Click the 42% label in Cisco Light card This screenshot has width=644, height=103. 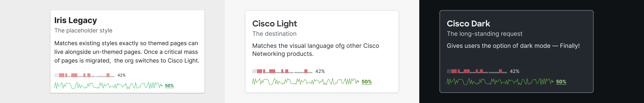pyautogui.click(x=320, y=71)
